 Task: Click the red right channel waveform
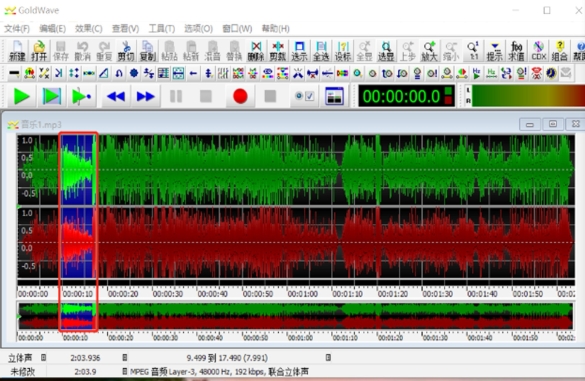(296, 243)
